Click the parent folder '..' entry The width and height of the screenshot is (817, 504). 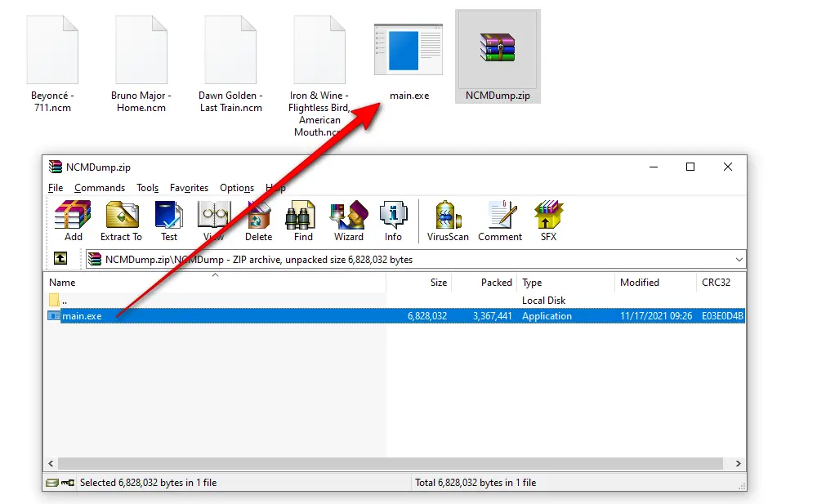tap(58, 301)
